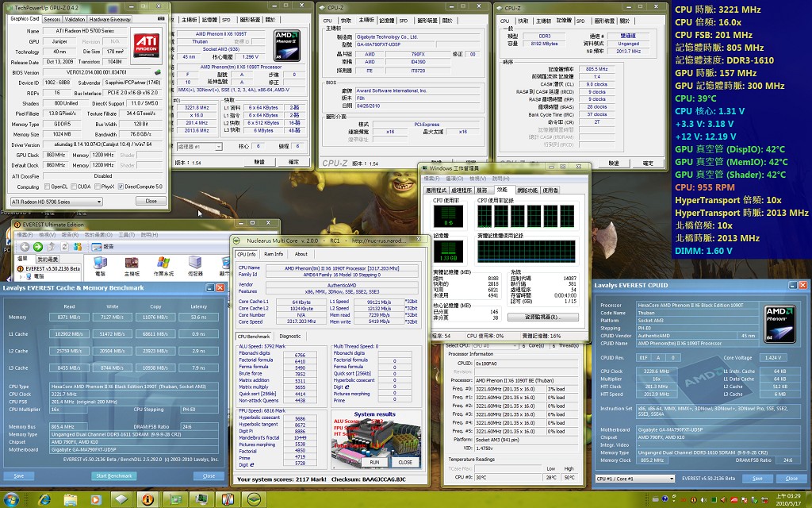Click the EVEREST back navigation arrow
Image resolution: width=812 pixels, height=508 pixels.
25,248
